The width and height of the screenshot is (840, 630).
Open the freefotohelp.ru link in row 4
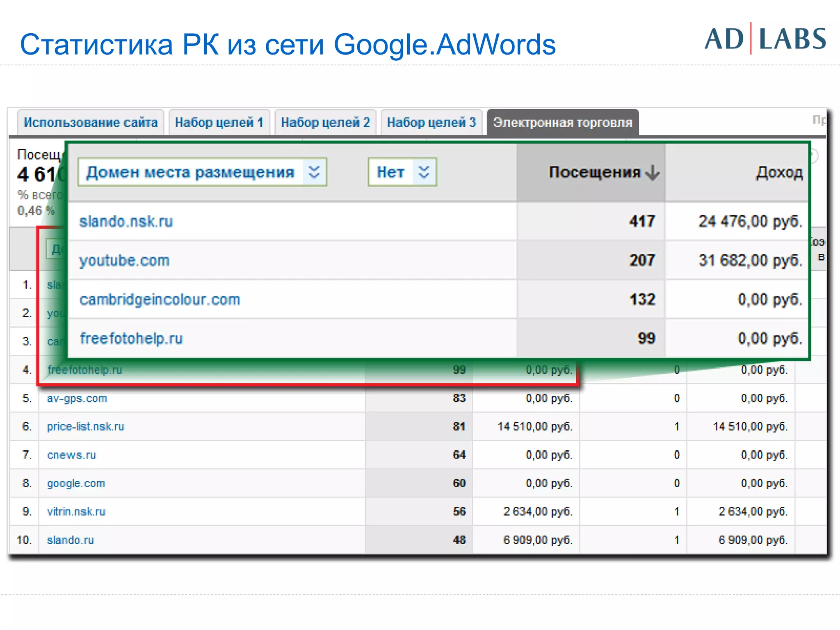point(84,370)
